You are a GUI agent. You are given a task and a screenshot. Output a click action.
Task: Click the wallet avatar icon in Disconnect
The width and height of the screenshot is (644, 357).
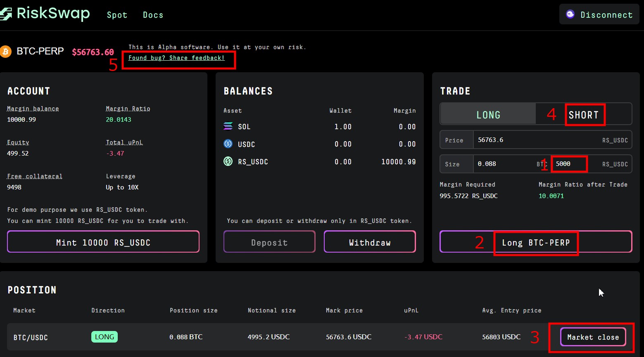[570, 14]
